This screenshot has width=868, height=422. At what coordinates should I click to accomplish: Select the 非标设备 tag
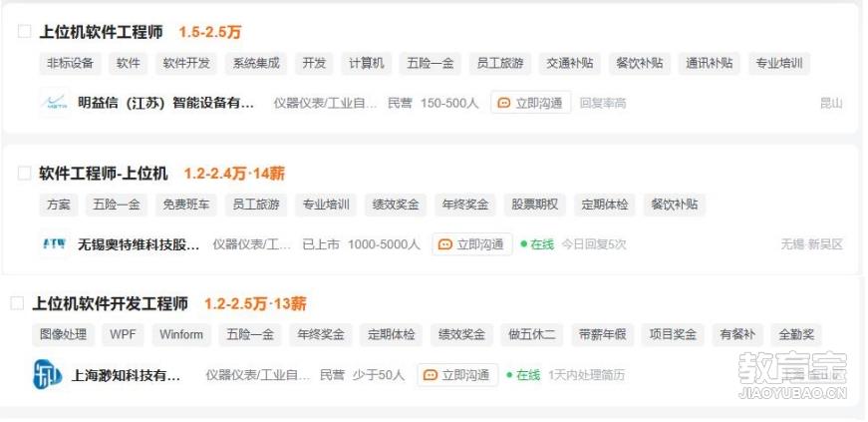pyautogui.click(x=71, y=63)
